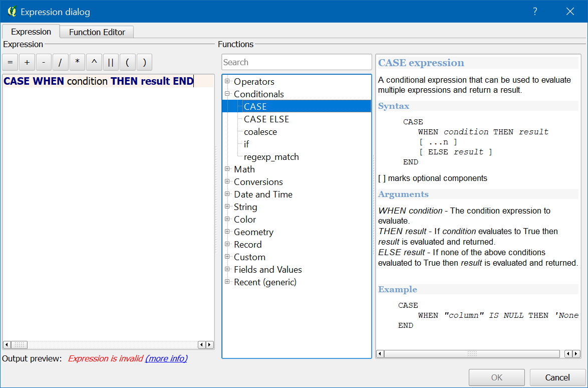Expand the Color group
Image resolution: width=588 pixels, height=388 pixels.
pos(227,219)
